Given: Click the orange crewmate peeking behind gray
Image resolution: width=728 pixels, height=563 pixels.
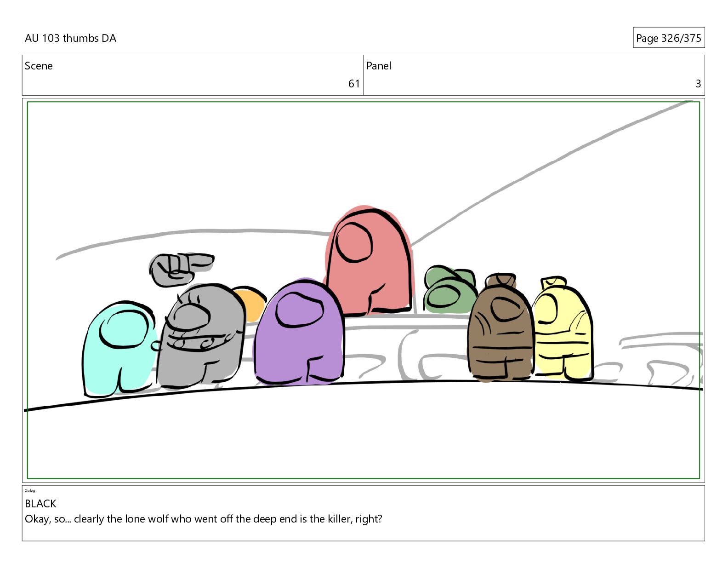Looking at the screenshot, I should coord(250,304).
